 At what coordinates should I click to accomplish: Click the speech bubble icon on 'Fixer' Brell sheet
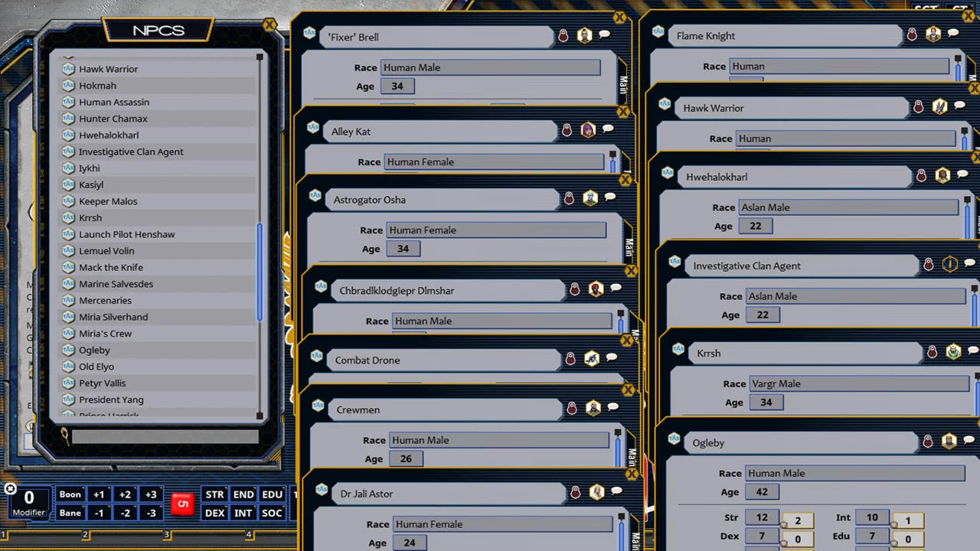(x=604, y=34)
